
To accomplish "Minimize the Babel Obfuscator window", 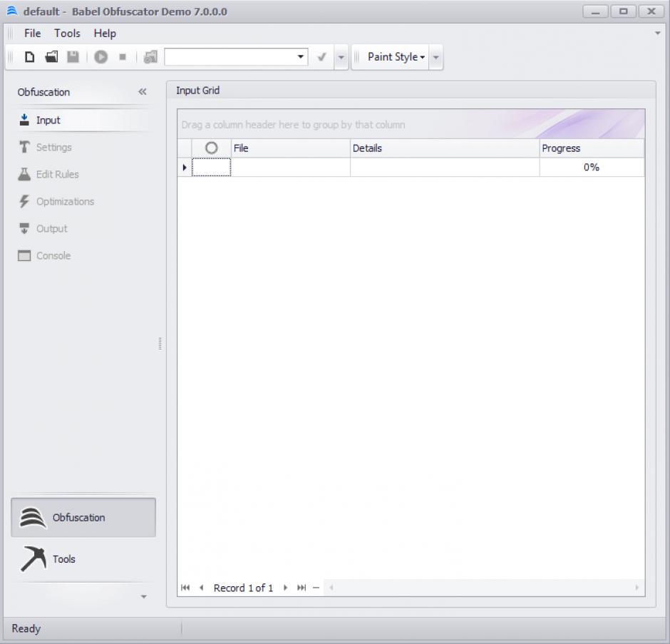I will 595,11.
